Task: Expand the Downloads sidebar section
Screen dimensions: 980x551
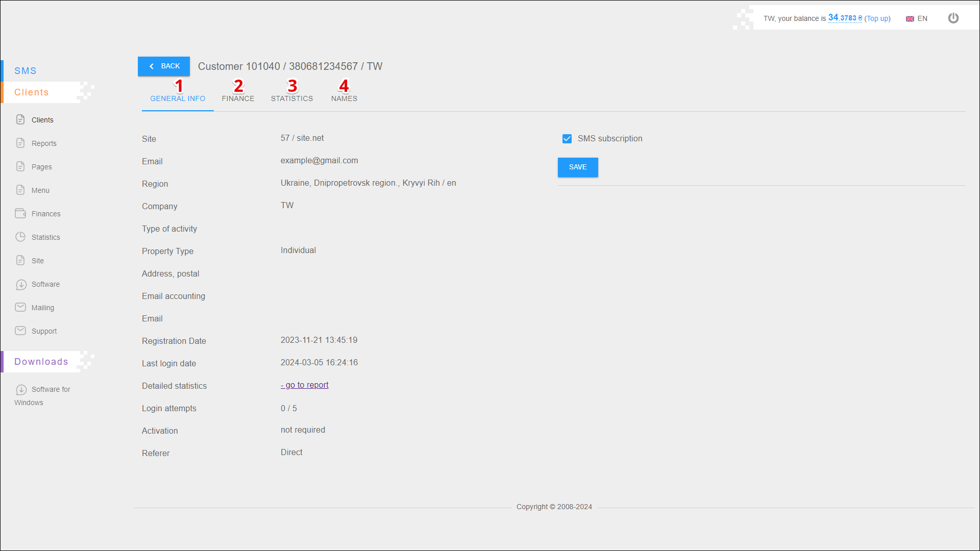Action: [x=41, y=362]
